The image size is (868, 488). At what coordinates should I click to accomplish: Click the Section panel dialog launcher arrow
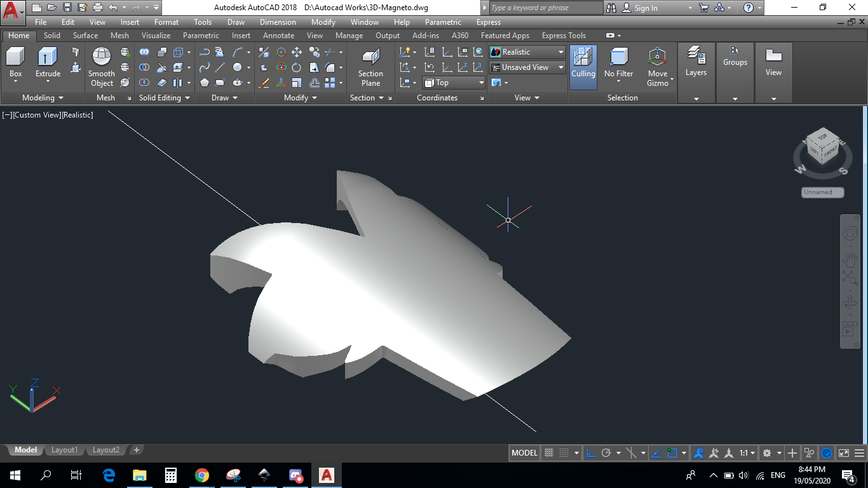click(390, 98)
